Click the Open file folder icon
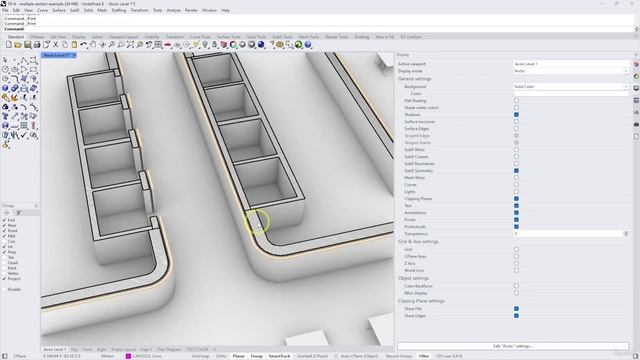This screenshot has height=360, width=640. [x=18, y=44]
